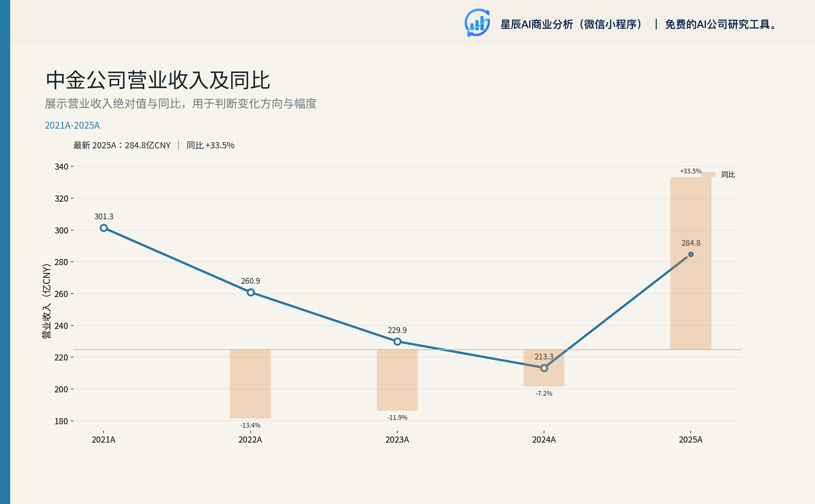Click the 星辰AI chart logo icon

click(x=477, y=23)
